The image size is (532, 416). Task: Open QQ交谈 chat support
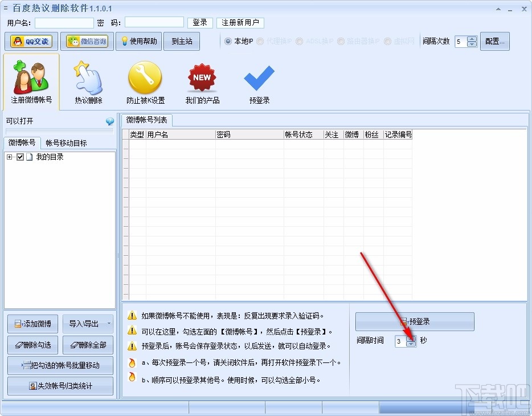pos(31,41)
